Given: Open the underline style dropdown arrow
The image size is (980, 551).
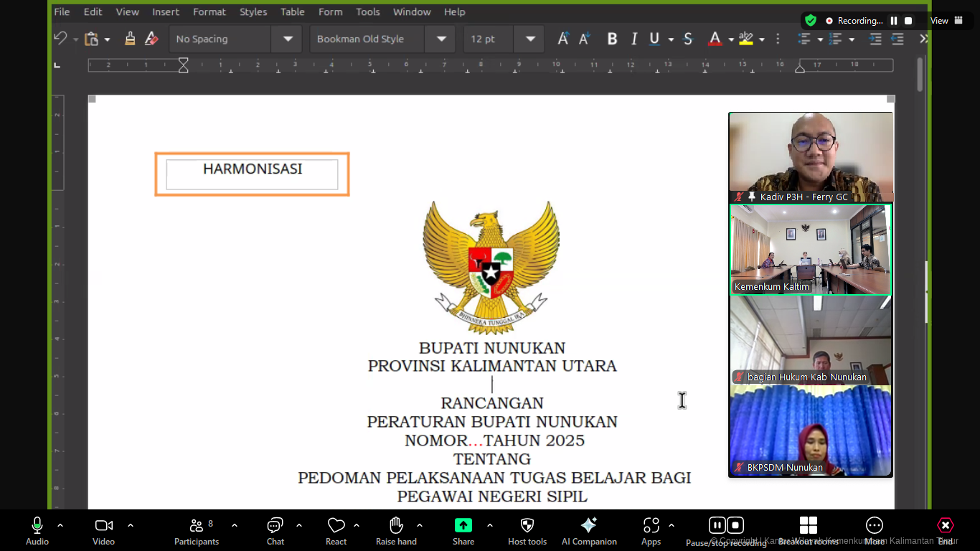Looking at the screenshot, I should click(671, 39).
